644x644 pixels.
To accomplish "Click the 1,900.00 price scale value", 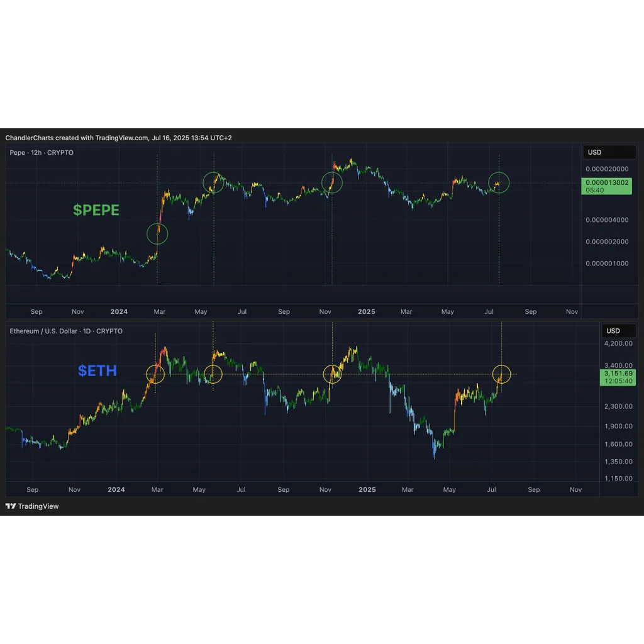I will point(618,426).
